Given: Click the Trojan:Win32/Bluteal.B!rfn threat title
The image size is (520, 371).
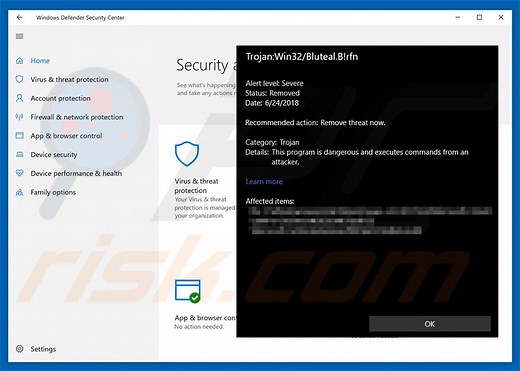Looking at the screenshot, I should pyautogui.click(x=302, y=57).
